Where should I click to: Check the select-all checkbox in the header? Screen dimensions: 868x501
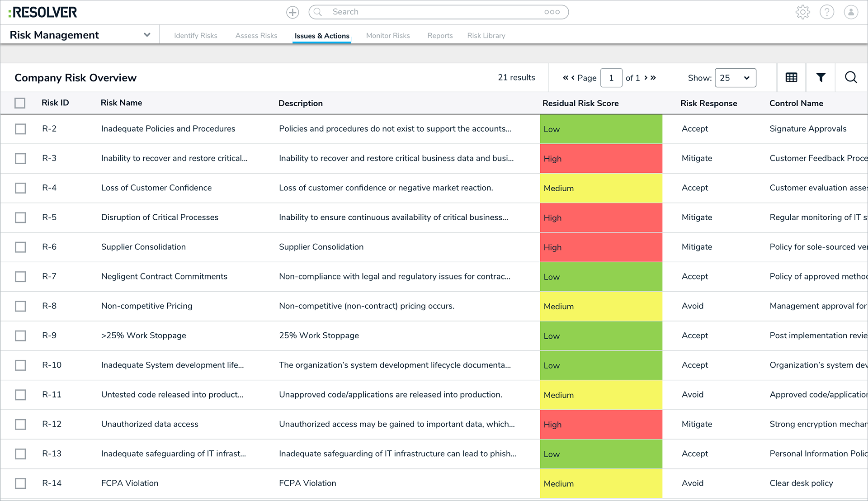(x=20, y=103)
